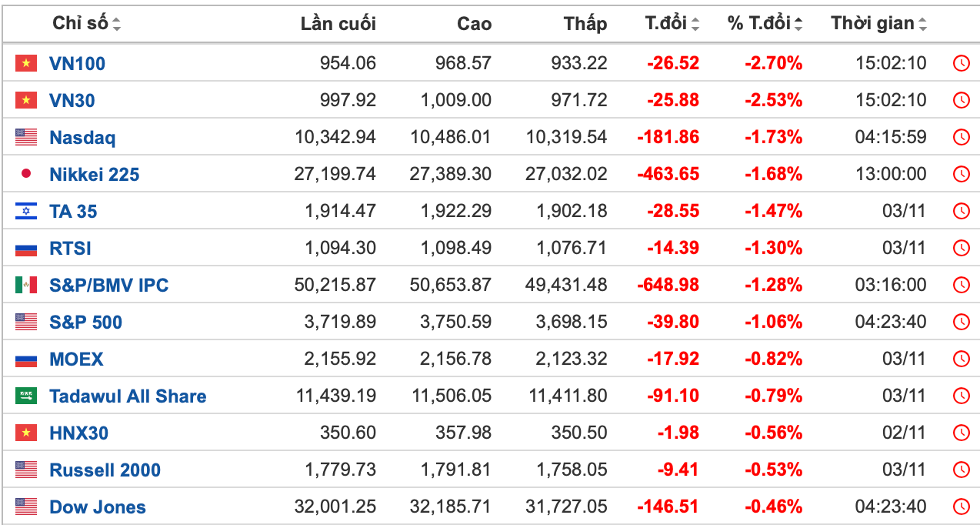980x525 pixels.
Task: Sort by T.đổi change column
Action: point(672,24)
